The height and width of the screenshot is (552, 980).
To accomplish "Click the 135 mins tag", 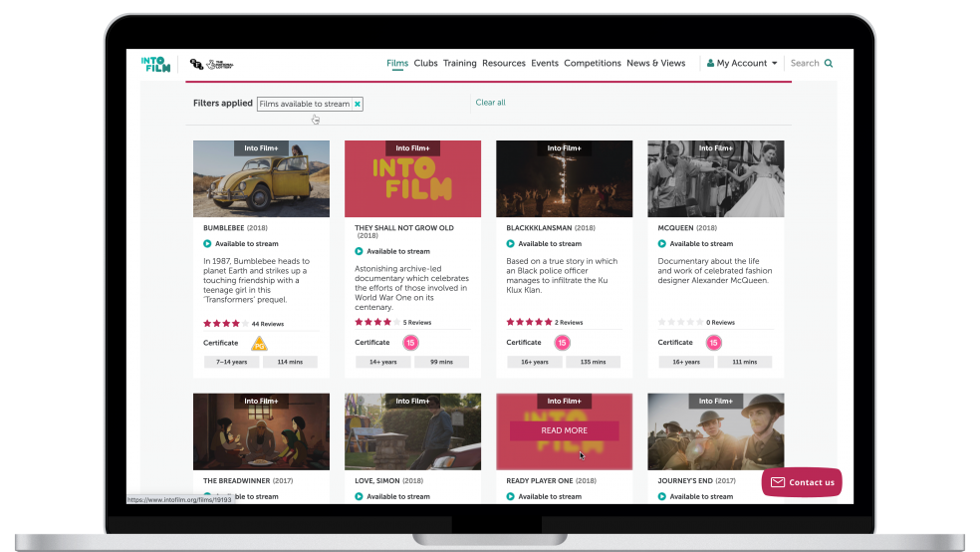I will (594, 362).
